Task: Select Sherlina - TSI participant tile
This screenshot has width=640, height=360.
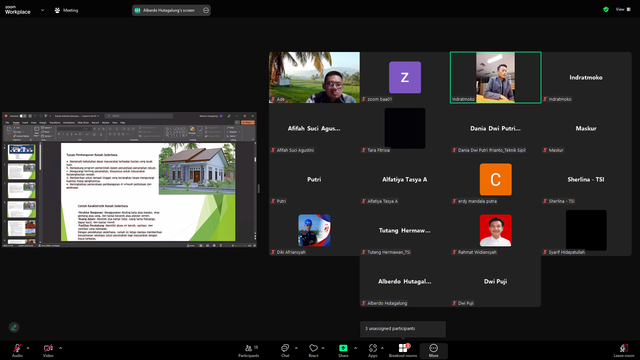Action: tap(586, 179)
